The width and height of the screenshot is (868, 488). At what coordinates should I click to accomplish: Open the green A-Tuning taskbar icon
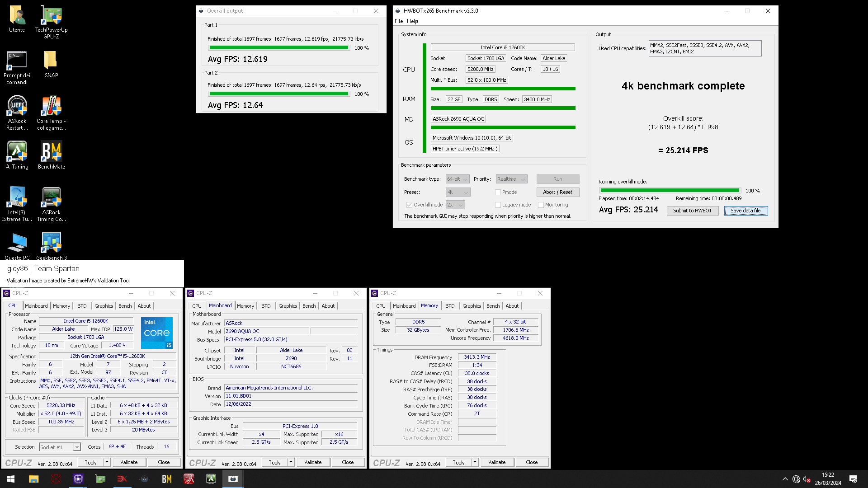pos(211,479)
